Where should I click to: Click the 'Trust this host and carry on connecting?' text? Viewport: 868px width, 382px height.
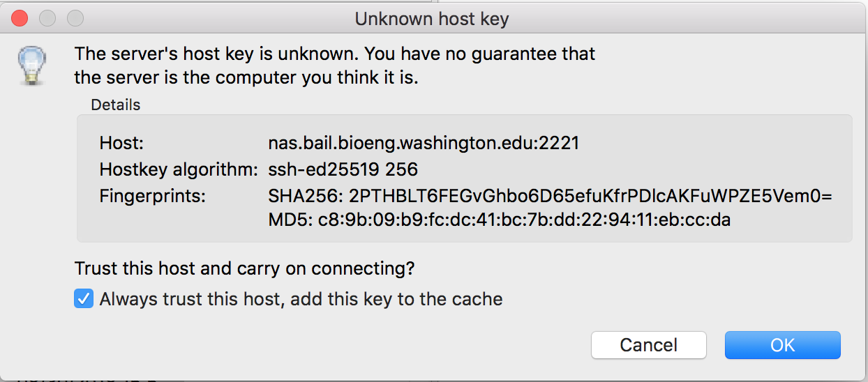pos(245,268)
